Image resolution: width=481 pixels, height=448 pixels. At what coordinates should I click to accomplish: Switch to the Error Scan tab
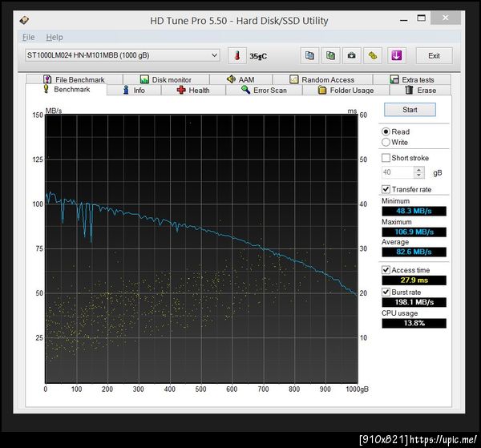(264, 90)
